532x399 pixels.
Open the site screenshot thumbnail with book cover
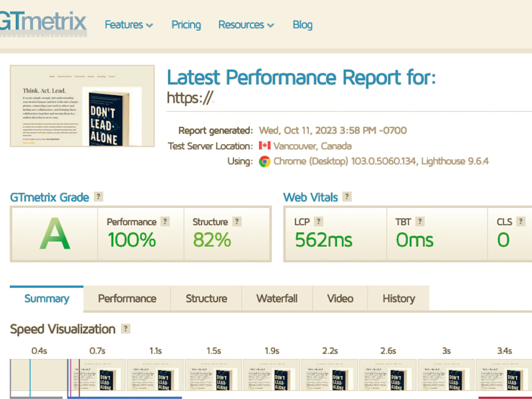tap(82, 106)
